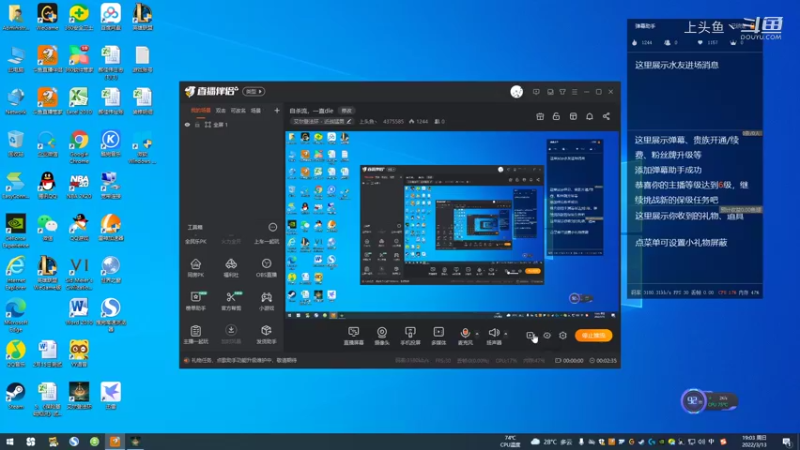Click the share icon at panel's top right

(606, 116)
